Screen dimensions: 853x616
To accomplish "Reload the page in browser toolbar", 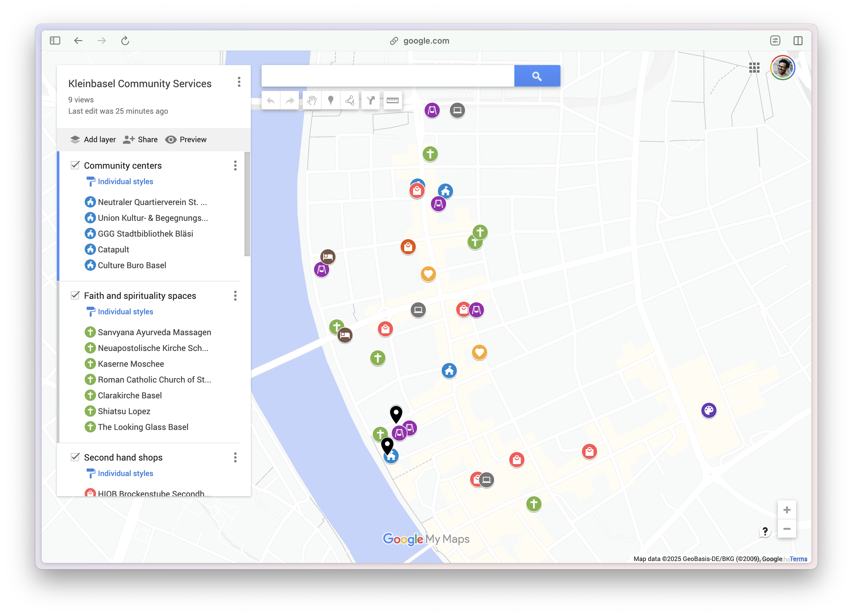I will 125,41.
